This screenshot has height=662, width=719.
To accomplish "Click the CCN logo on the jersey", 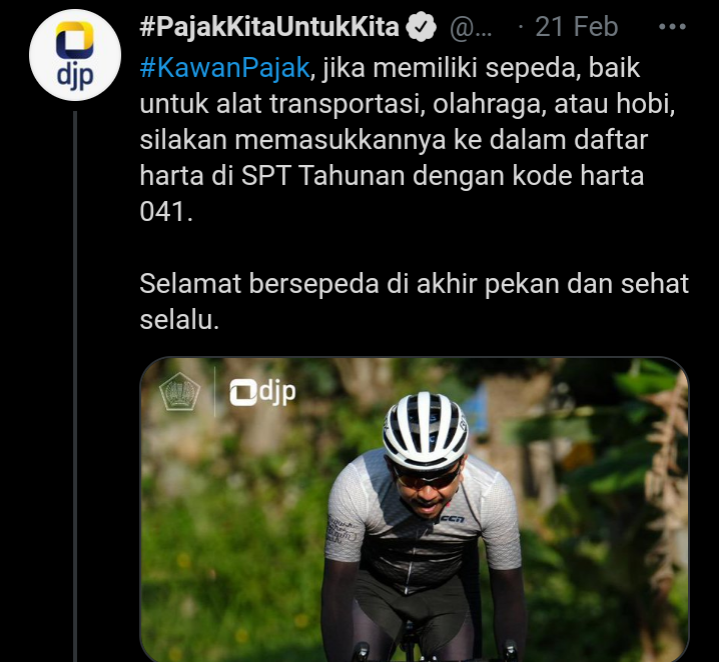I will (x=453, y=519).
